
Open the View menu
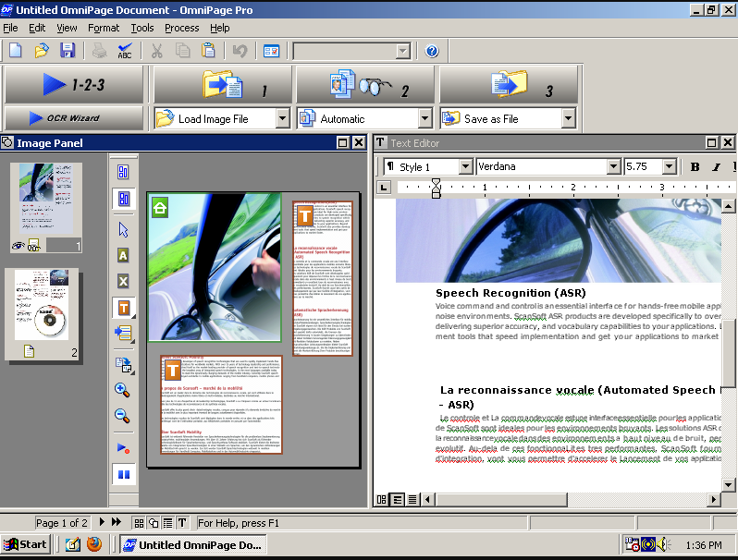[67, 29]
